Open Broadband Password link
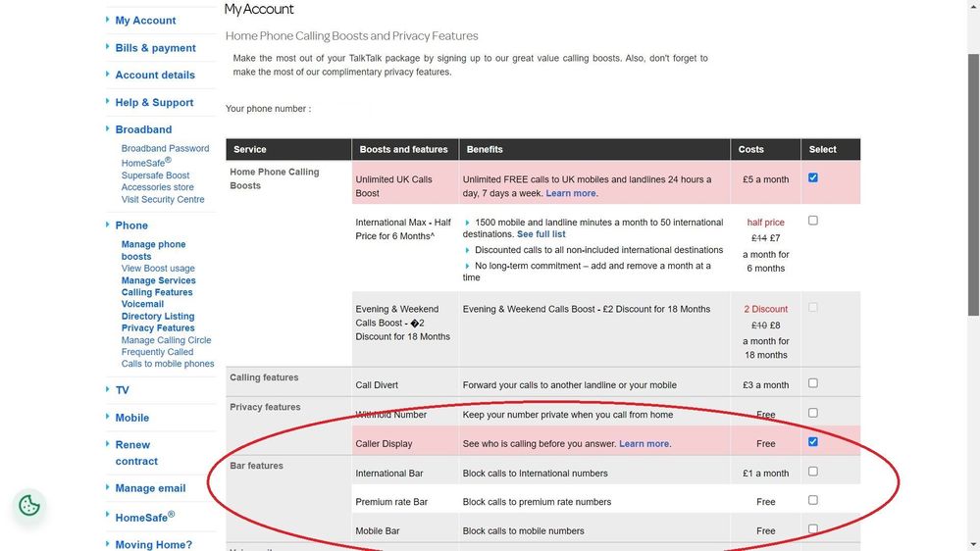Image resolution: width=980 pixels, height=551 pixels. 165,148
